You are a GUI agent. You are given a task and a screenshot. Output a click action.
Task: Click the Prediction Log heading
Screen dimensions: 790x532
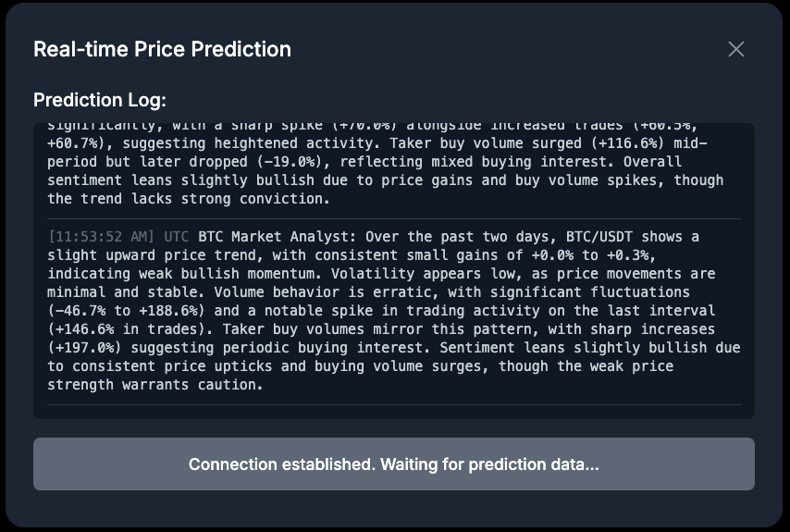coord(100,100)
